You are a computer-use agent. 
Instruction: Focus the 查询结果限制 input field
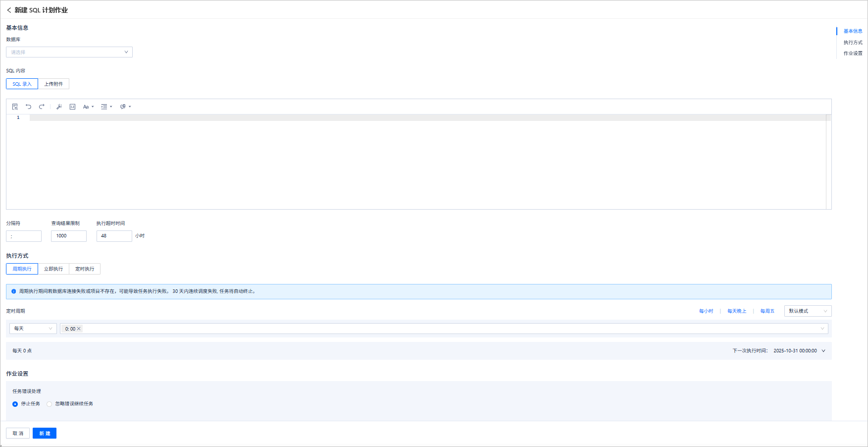[69, 236]
